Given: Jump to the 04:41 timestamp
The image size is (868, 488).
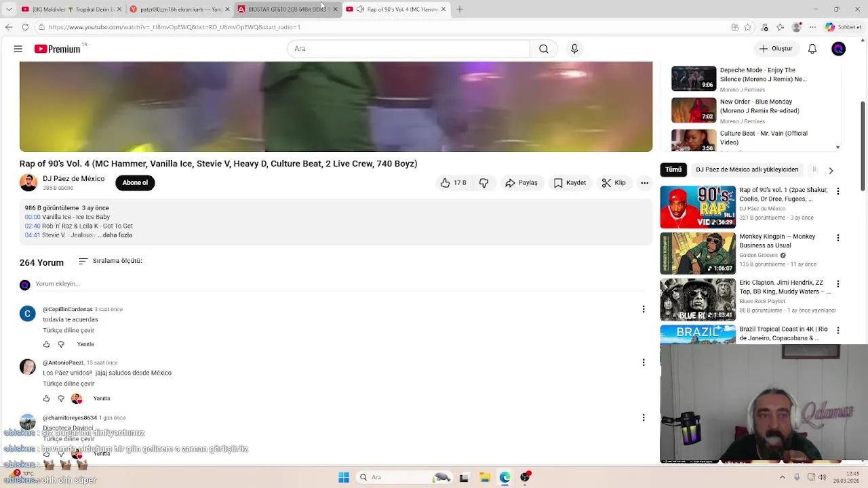Looking at the screenshot, I should [33, 235].
